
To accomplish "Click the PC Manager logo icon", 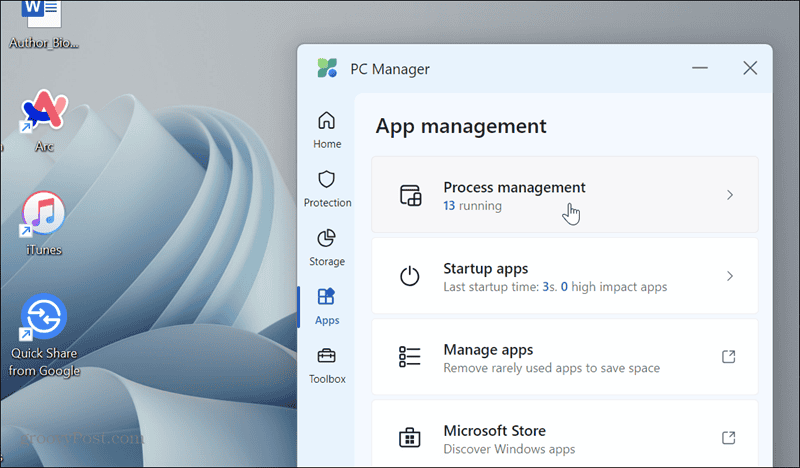I will [327, 68].
